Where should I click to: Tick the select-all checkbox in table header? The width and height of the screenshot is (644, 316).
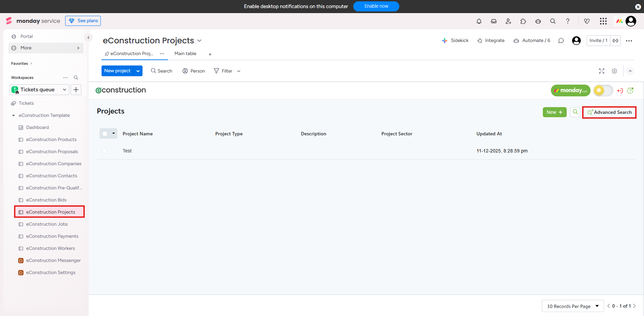105,134
